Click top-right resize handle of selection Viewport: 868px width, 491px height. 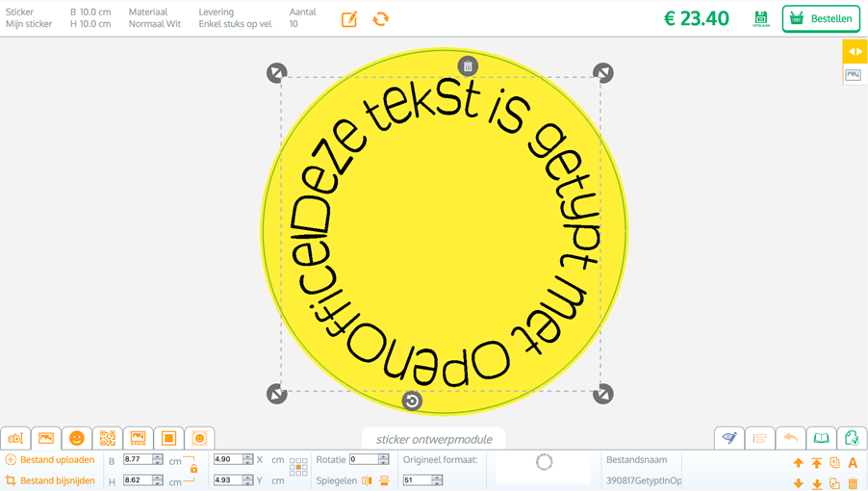(x=602, y=73)
